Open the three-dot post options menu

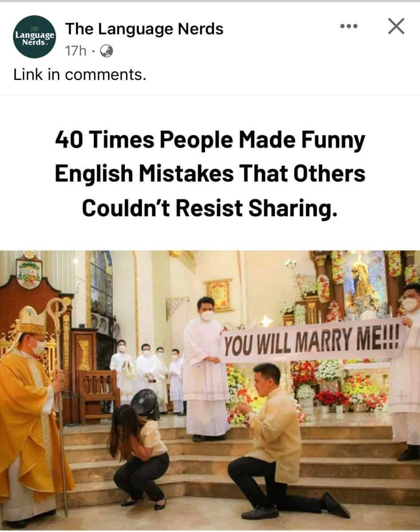(349, 27)
